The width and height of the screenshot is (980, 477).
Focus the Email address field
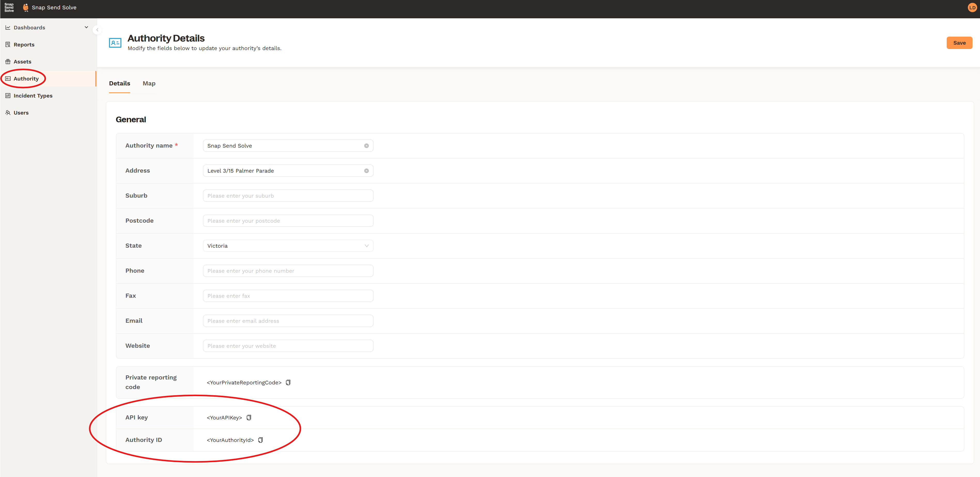click(x=287, y=321)
